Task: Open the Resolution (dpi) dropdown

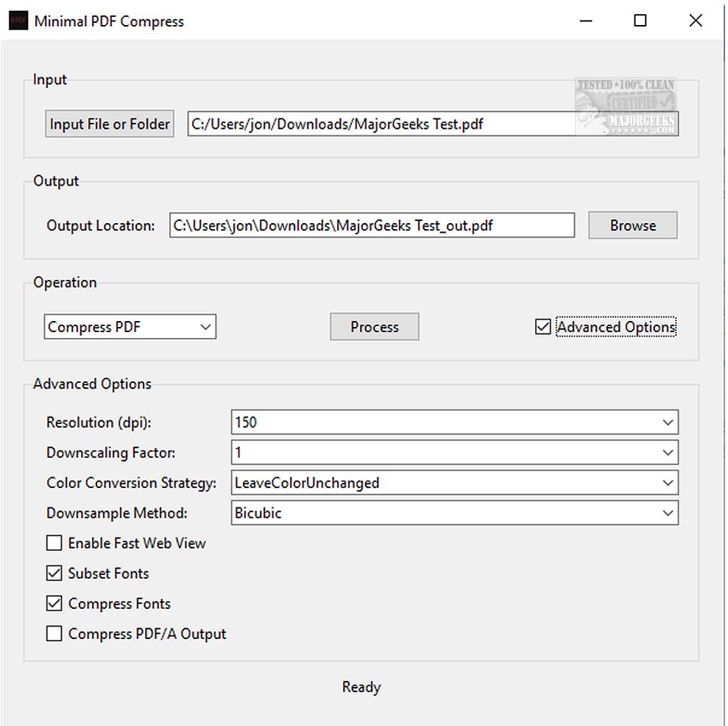Action: coord(668,422)
